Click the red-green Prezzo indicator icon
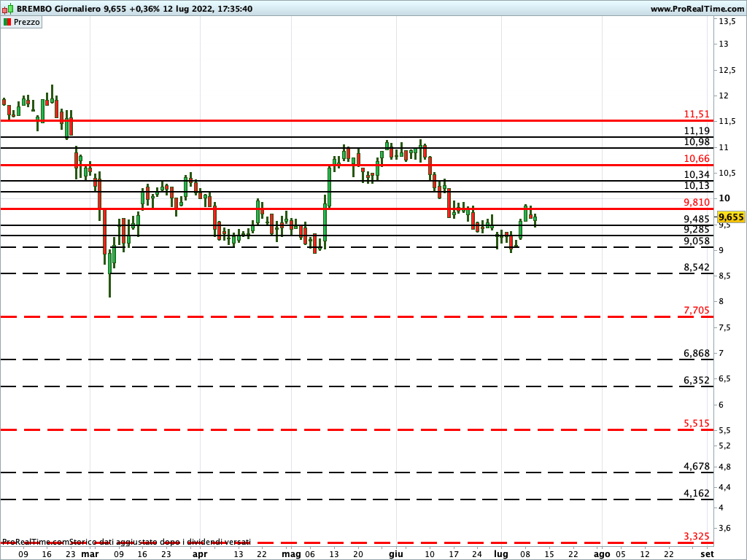This screenshot has height=560, width=747. click(7, 23)
